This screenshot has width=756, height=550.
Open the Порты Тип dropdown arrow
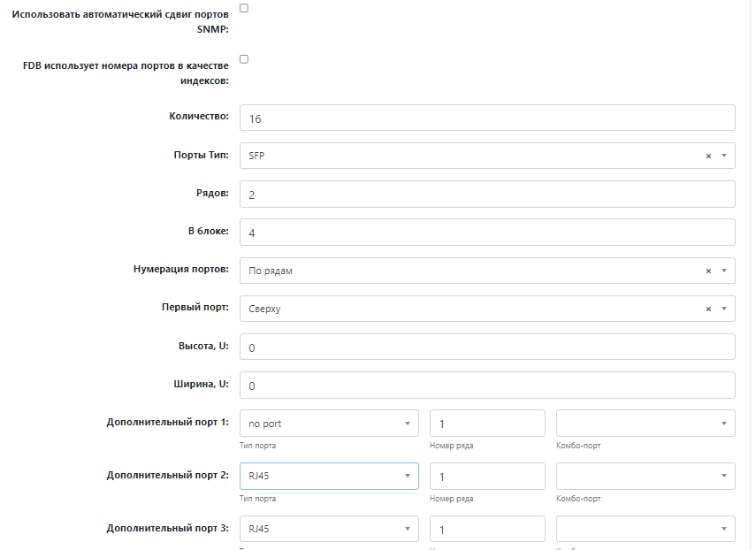(x=724, y=156)
